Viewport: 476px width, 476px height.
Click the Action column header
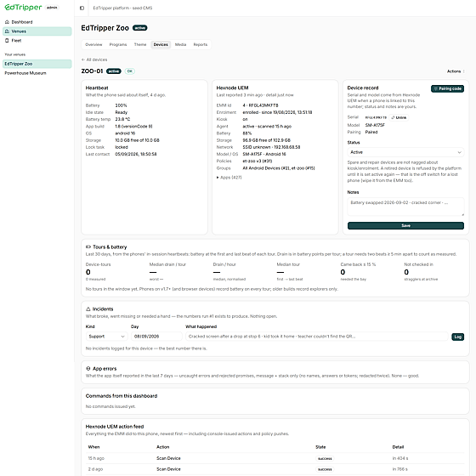click(x=163, y=447)
